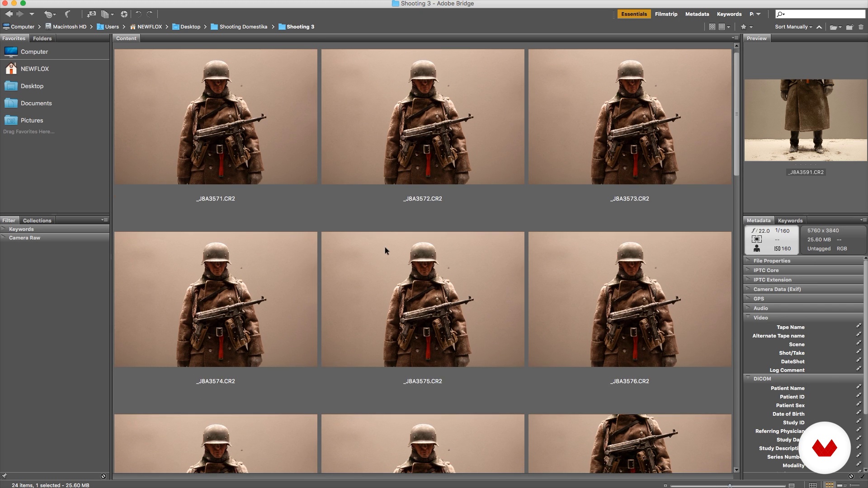Open the parent or favorites dropdown arrow
This screenshot has height=488, width=868.
point(32,14)
